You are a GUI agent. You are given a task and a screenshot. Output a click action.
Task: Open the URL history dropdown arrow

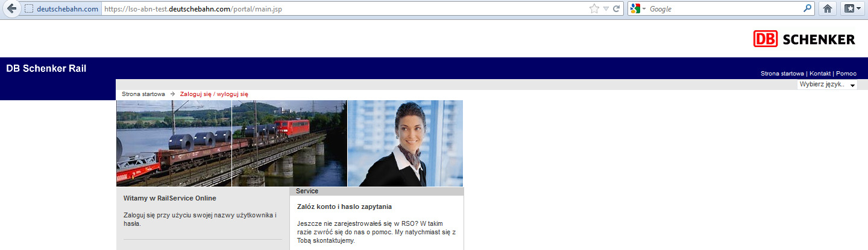606,9
